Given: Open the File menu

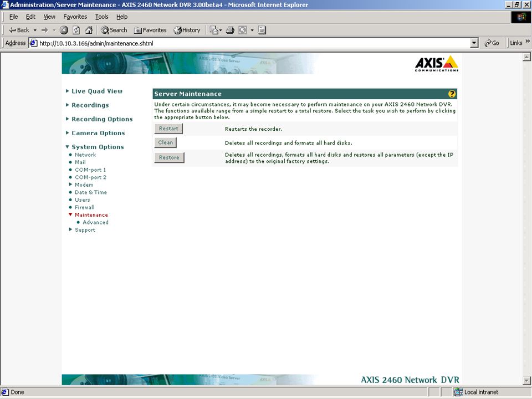Looking at the screenshot, I should coord(13,17).
